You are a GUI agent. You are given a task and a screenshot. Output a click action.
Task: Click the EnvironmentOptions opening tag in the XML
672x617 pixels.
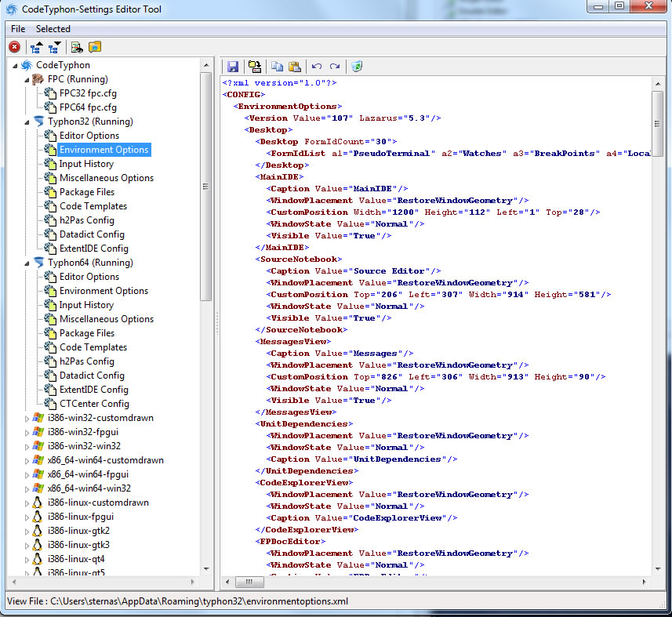pos(288,107)
